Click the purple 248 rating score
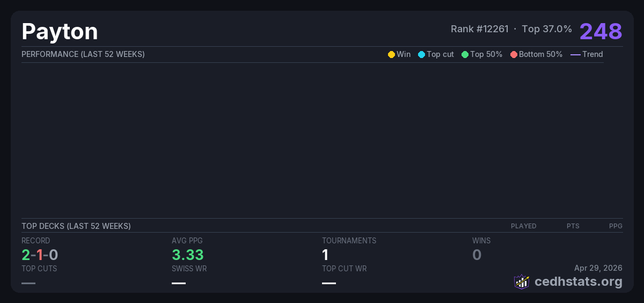 601,31
